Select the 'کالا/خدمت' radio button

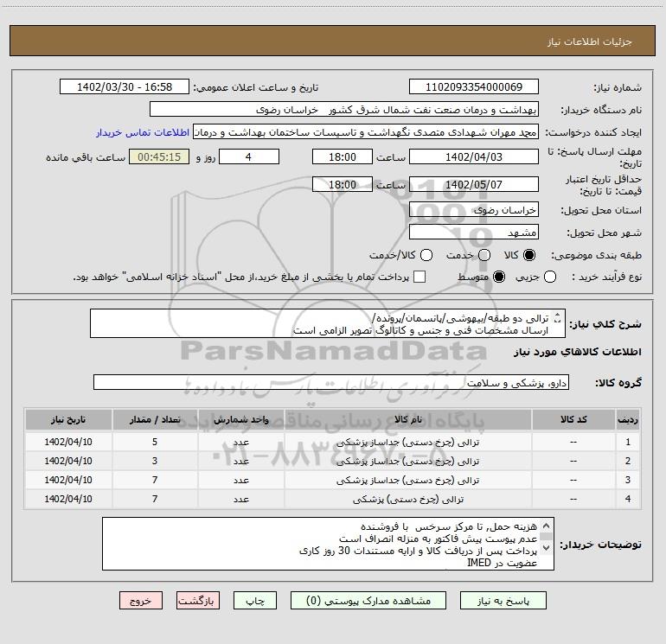coord(426,255)
